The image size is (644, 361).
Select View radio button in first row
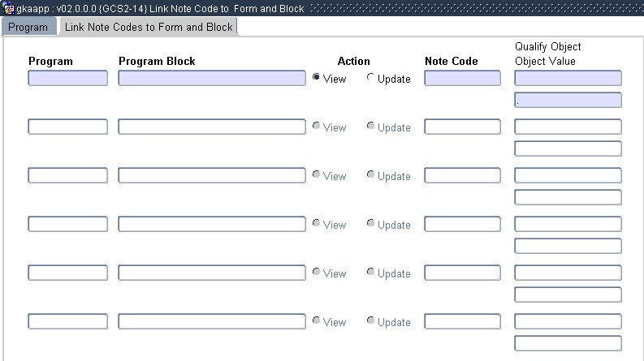click(x=317, y=78)
